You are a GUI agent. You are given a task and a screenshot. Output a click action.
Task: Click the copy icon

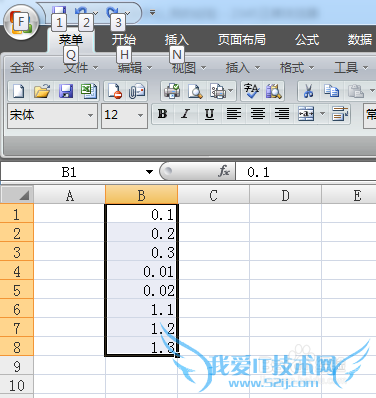click(332, 91)
